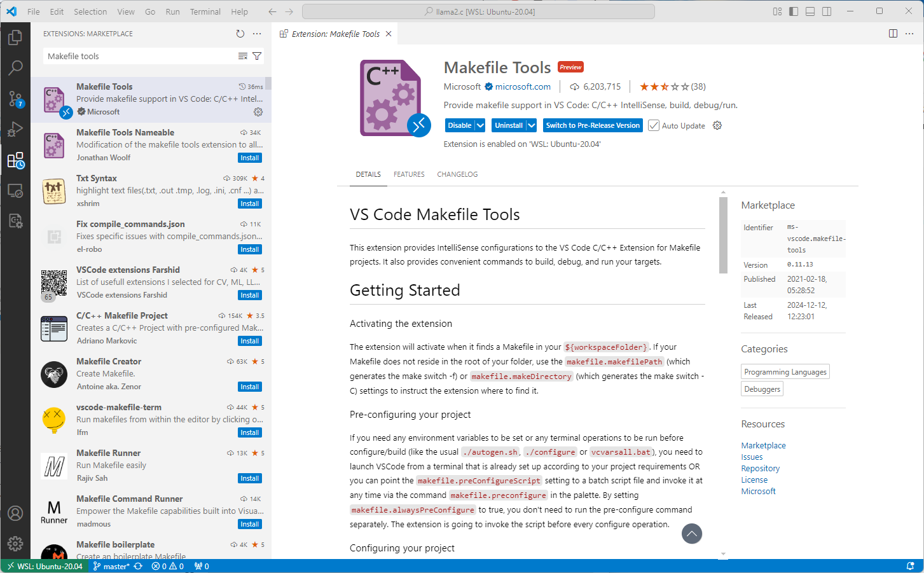Toggle primary side bar layout icon
The height and width of the screenshot is (573, 924).
(x=794, y=11)
